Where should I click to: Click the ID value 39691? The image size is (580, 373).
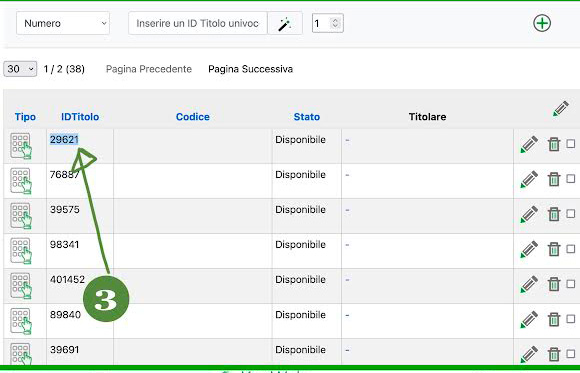64,349
